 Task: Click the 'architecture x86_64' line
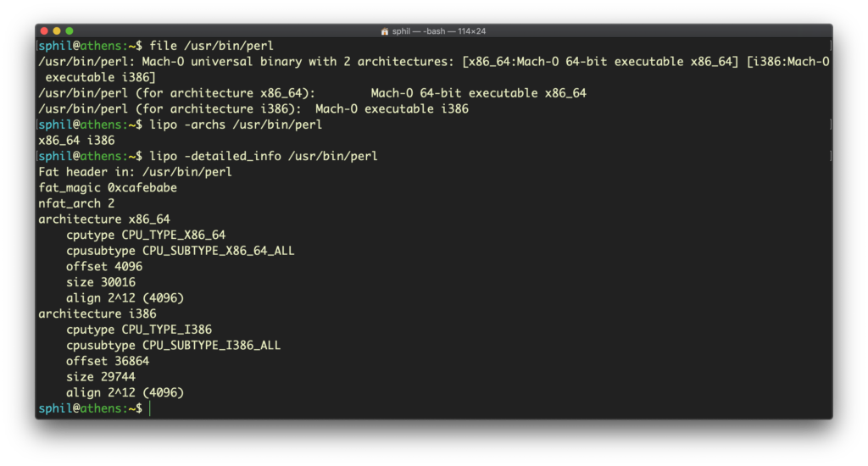point(104,219)
